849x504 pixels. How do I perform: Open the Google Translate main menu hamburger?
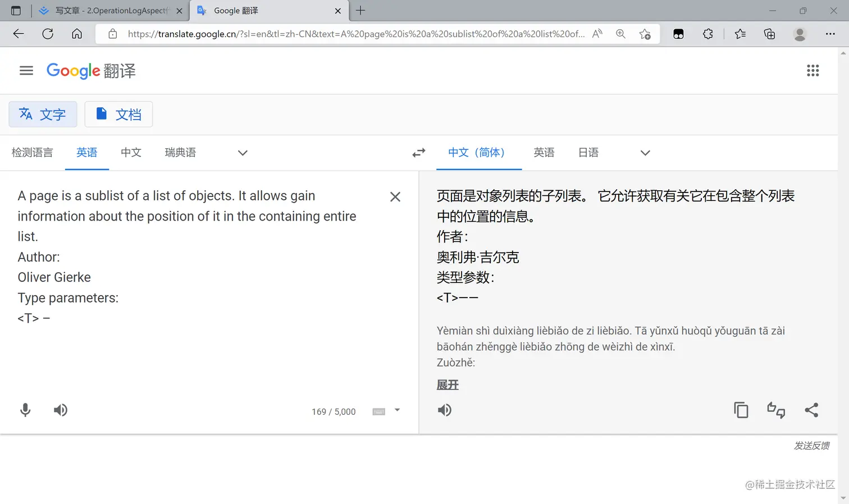26,71
